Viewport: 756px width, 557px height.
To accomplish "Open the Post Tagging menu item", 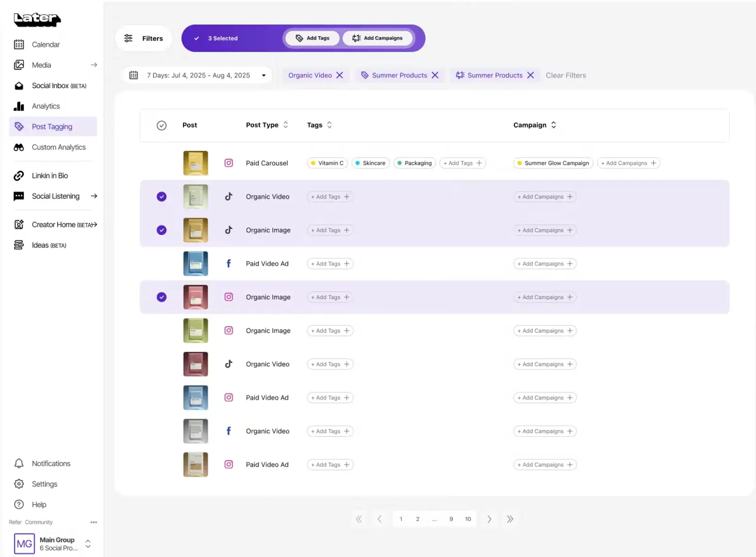I will (53, 127).
